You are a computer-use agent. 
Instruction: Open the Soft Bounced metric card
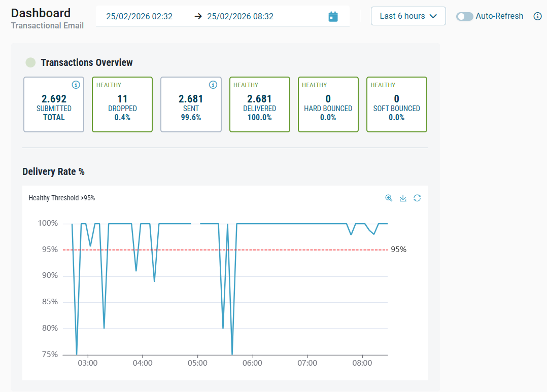click(x=396, y=104)
